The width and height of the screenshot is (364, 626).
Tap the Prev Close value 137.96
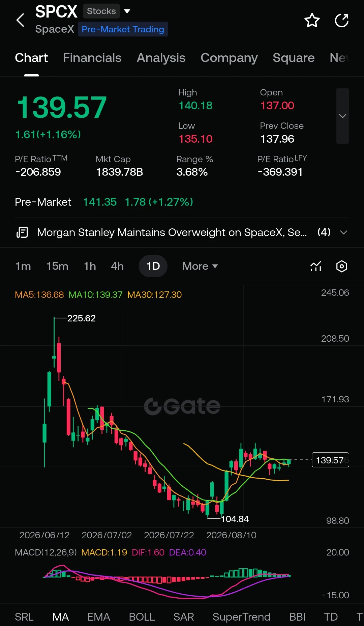(277, 139)
